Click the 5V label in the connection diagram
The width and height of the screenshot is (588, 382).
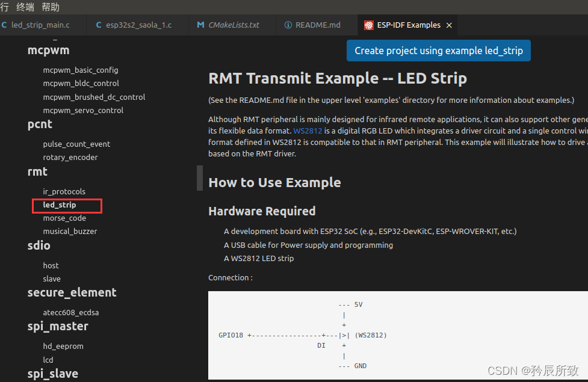[358, 304]
